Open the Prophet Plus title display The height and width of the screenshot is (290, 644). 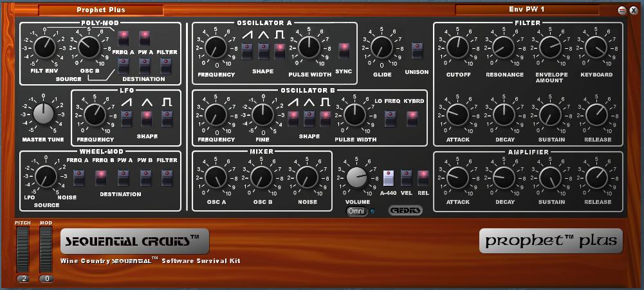tap(101, 10)
